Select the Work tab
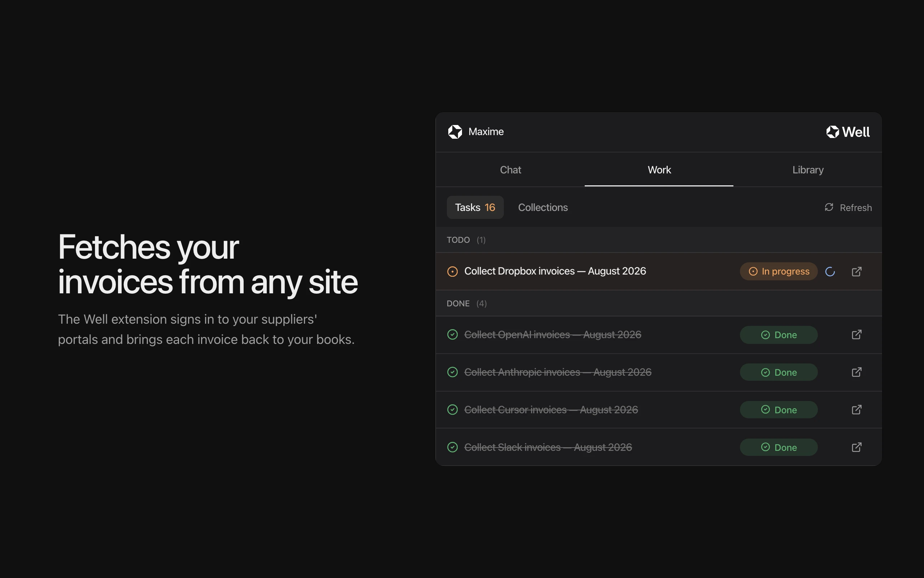 coord(659,170)
